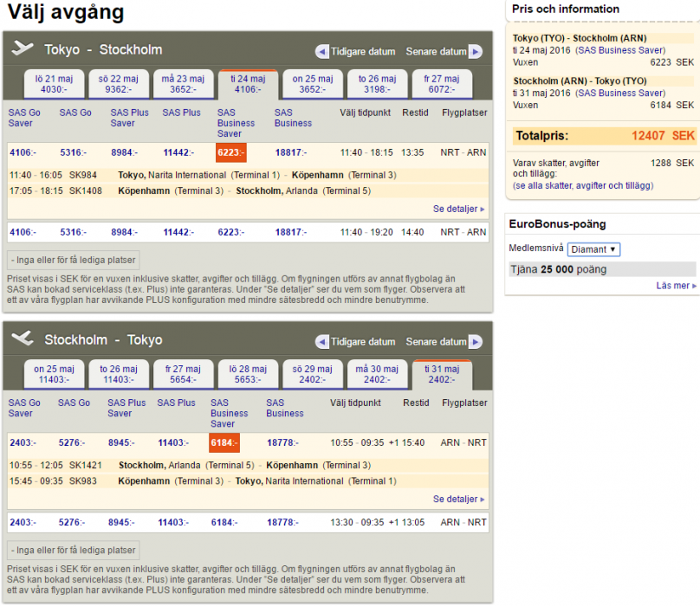Choose the 2403:- SAS Go Saver fare at 13:30
The height and width of the screenshot is (606, 700).
pyautogui.click(x=22, y=523)
